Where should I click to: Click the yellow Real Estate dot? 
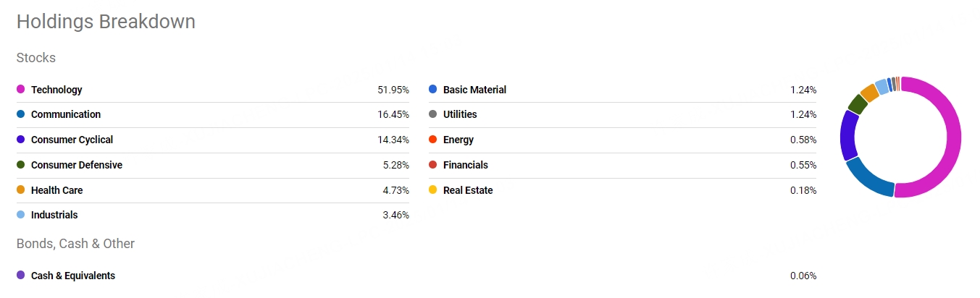coord(433,190)
